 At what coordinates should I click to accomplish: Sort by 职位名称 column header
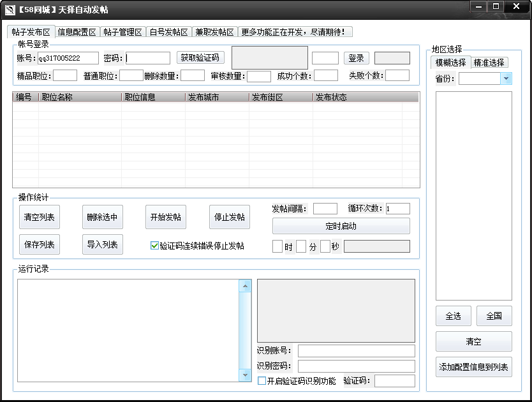click(x=79, y=98)
